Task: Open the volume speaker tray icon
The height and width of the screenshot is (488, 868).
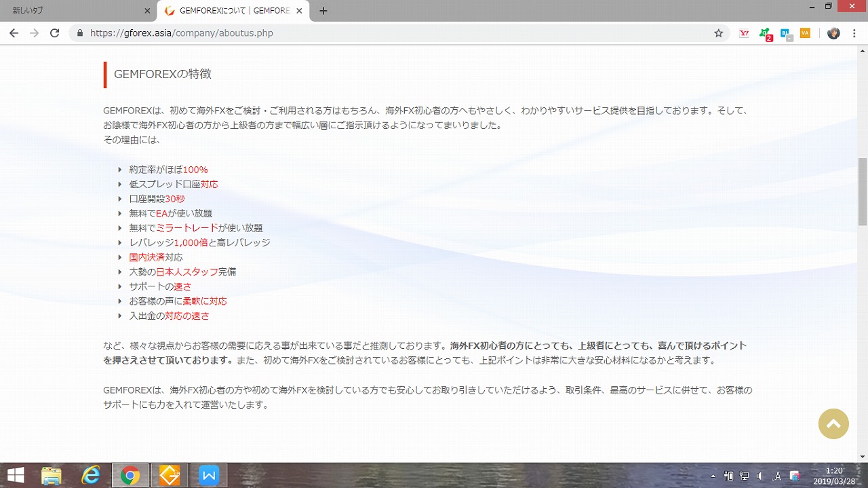Action: tap(759, 476)
